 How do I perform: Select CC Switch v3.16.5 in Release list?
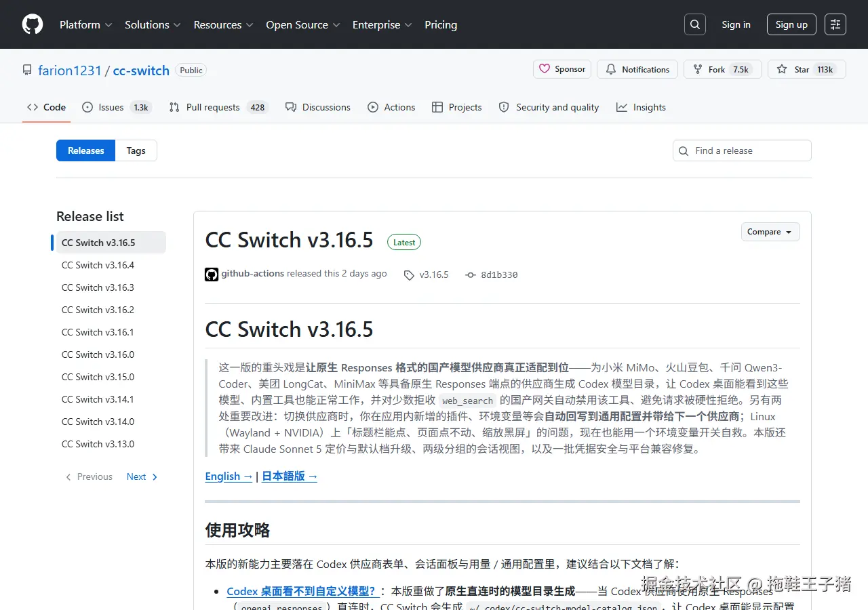click(111, 243)
